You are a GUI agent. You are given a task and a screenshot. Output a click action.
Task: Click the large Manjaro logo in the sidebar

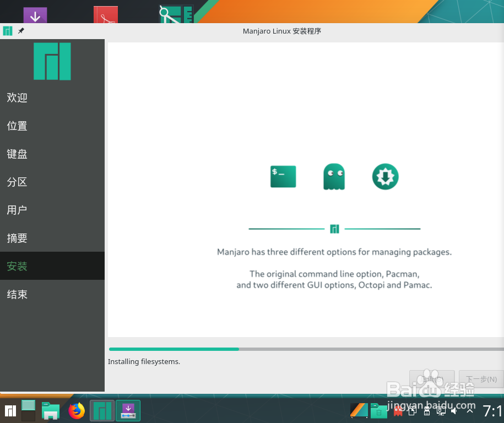[52, 61]
